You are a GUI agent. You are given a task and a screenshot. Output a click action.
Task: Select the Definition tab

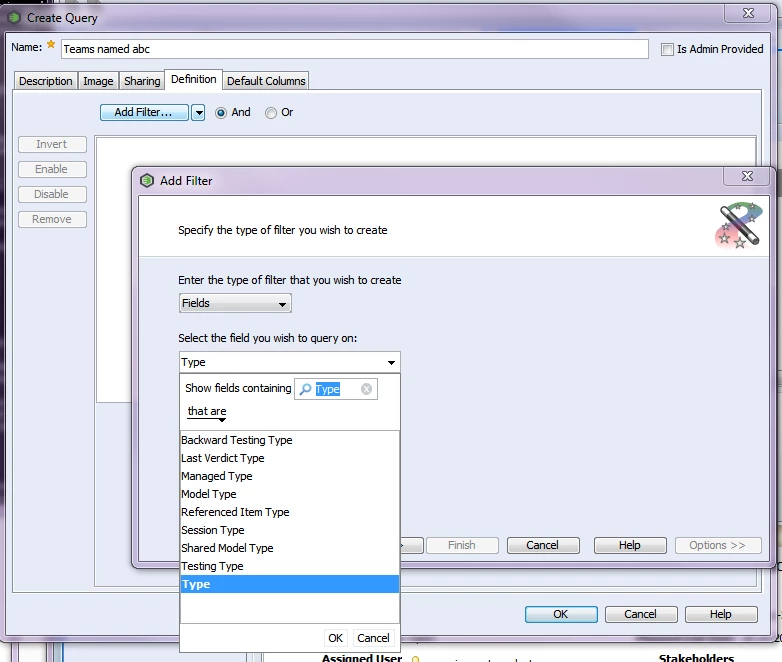tap(194, 79)
